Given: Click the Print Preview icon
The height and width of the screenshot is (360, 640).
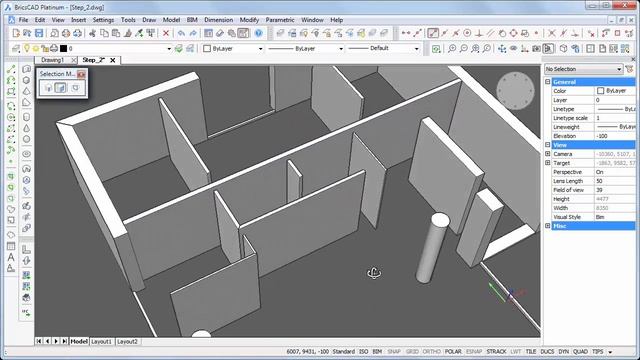Looking at the screenshot, I should coord(54,33).
